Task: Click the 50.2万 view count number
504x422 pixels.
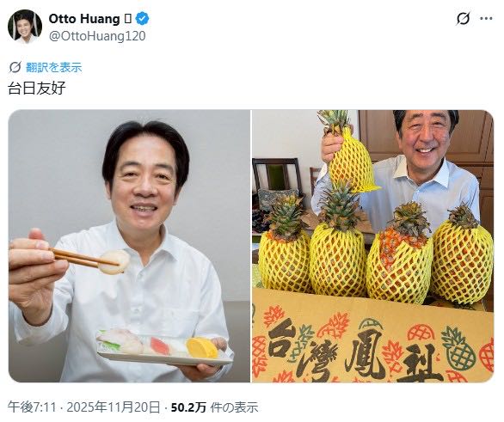Action: point(188,407)
